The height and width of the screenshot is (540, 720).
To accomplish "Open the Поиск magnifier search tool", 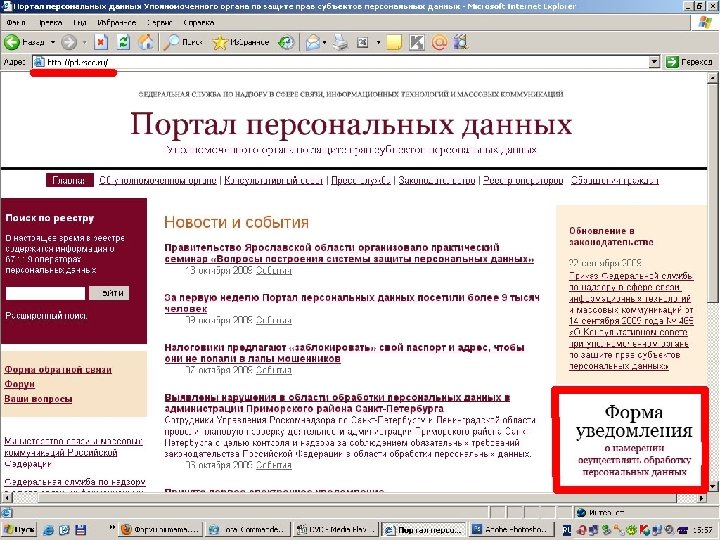I will 183,42.
